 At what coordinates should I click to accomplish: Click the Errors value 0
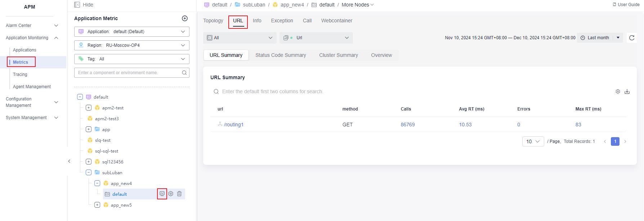[519, 125]
